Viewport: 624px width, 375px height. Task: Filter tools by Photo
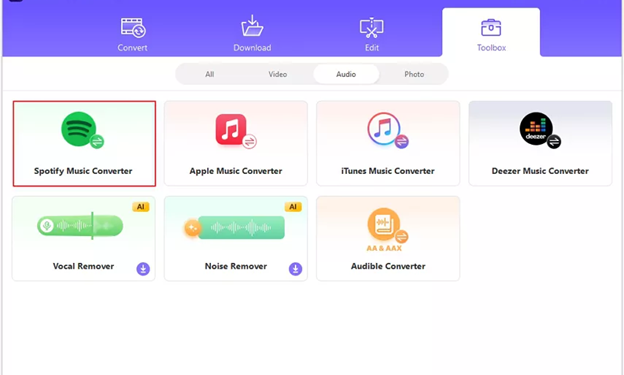414,74
